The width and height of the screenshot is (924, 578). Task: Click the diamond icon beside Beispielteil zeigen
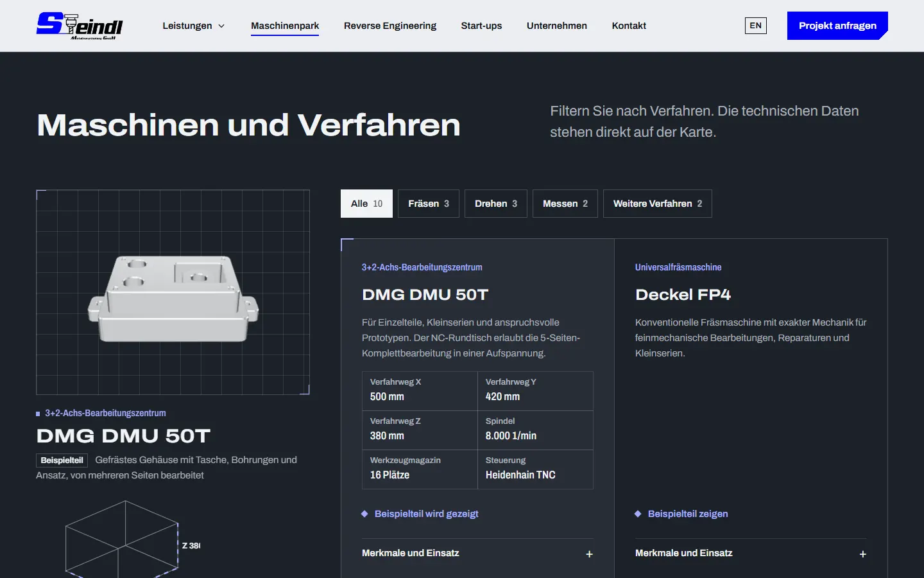[x=638, y=514]
